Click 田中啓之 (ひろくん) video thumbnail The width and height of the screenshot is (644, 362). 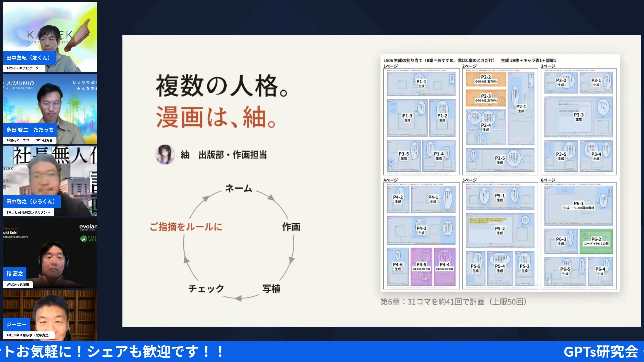coord(50,181)
